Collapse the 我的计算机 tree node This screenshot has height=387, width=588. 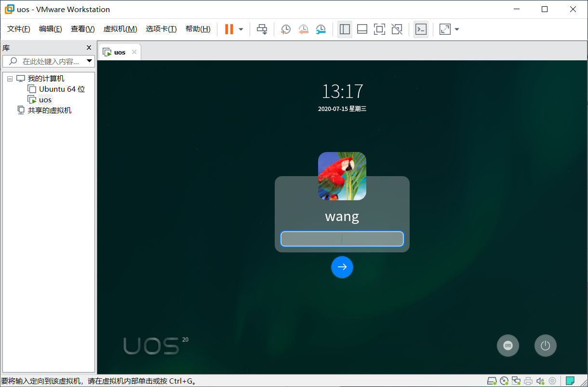pyautogui.click(x=10, y=78)
